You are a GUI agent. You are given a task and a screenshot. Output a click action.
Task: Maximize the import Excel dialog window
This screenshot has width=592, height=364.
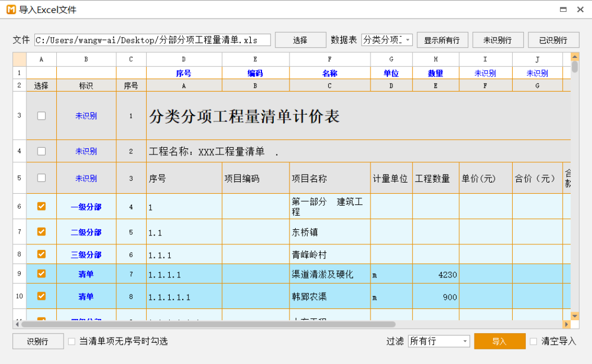(563, 10)
